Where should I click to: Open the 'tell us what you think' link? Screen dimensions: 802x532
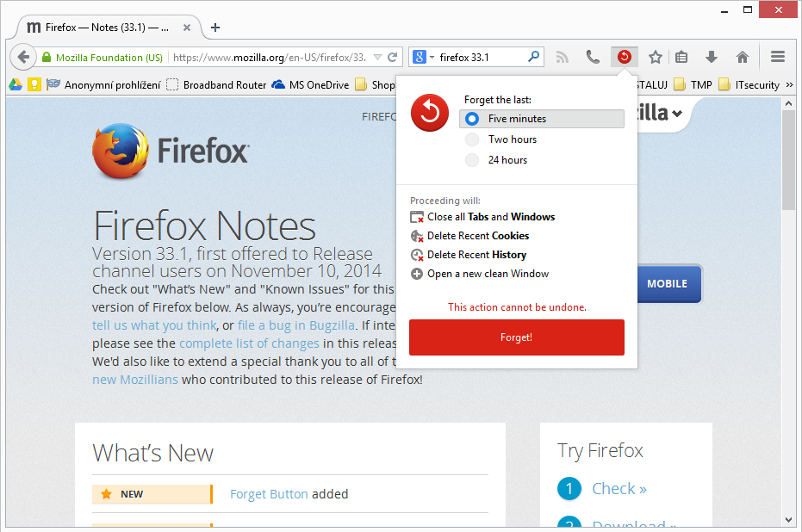[x=154, y=325]
